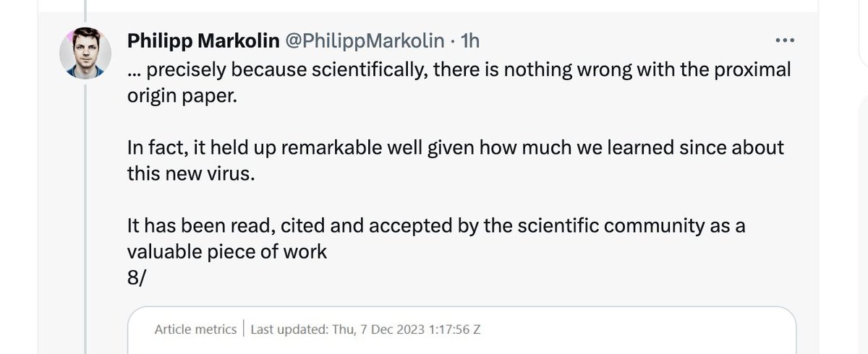Click the words 'origin paper.' in the tweet
This screenshot has height=354, width=868.
[182, 95]
